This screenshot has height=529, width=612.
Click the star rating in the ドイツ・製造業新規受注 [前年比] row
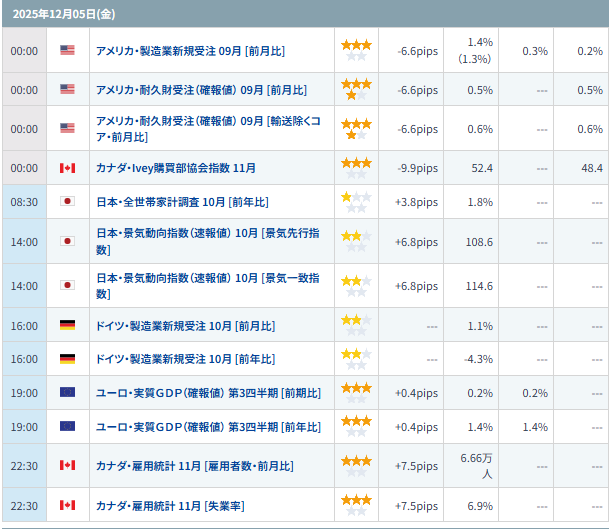click(x=356, y=358)
